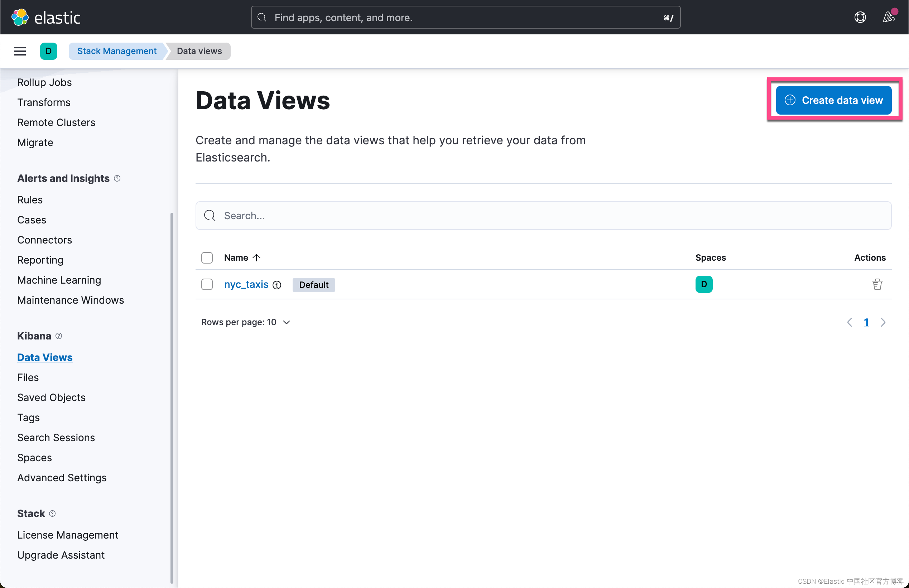This screenshot has height=588, width=909.
Task: Open the newsfeed celebration icon
Action: (x=888, y=18)
